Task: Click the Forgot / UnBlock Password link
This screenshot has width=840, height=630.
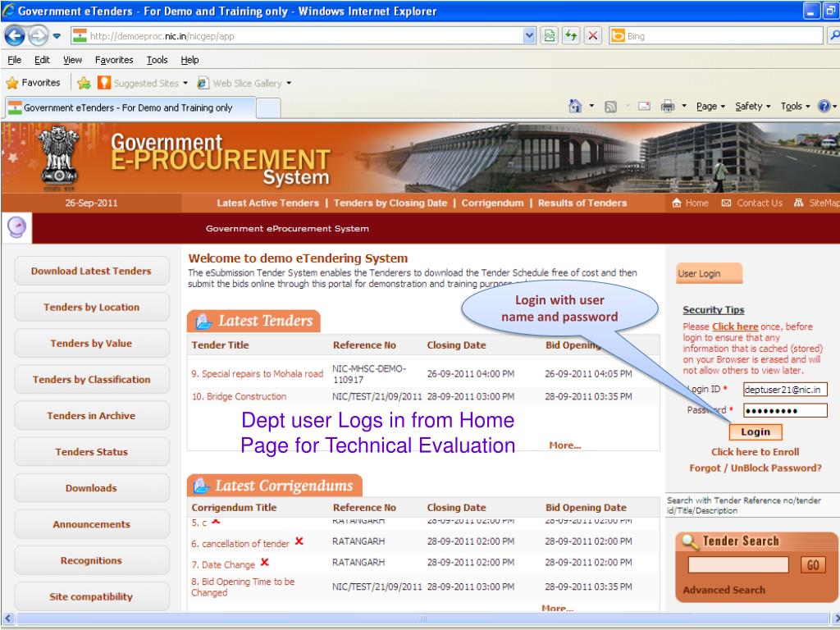Action: point(755,468)
